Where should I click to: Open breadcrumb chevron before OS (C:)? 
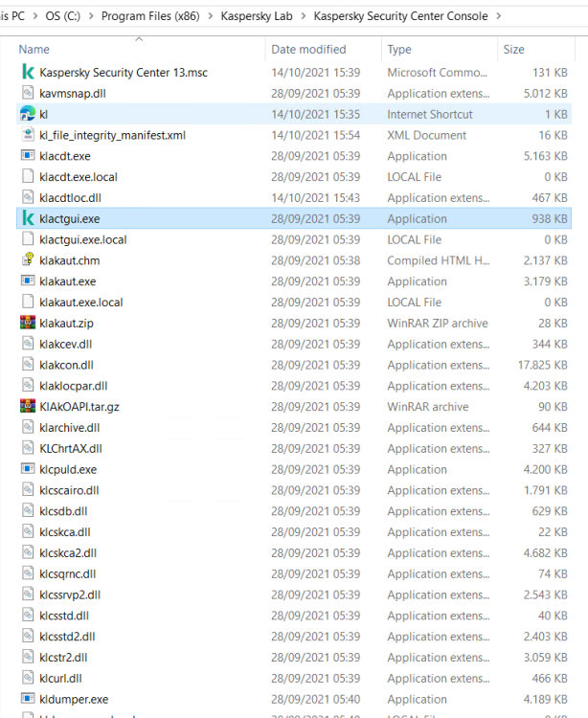pos(35,16)
